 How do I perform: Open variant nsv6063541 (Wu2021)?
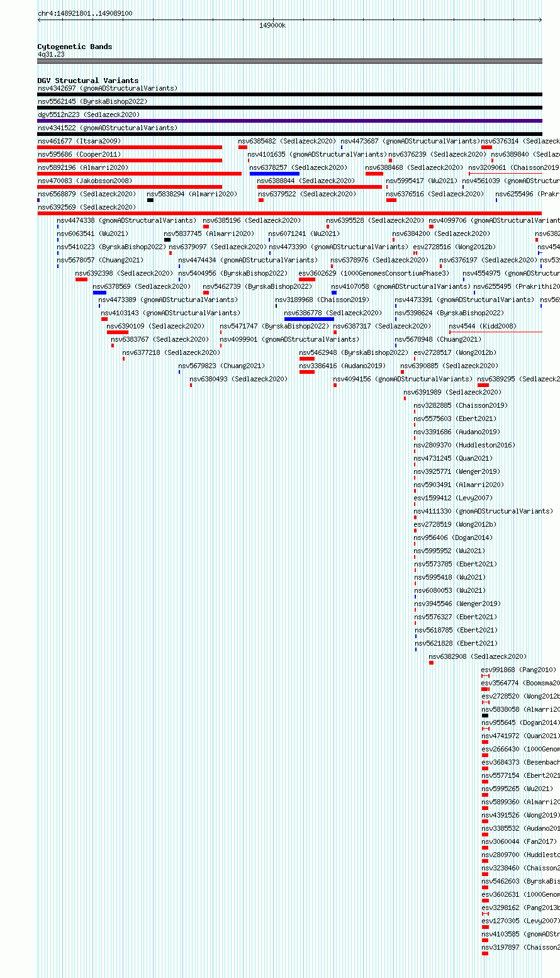(x=92, y=233)
